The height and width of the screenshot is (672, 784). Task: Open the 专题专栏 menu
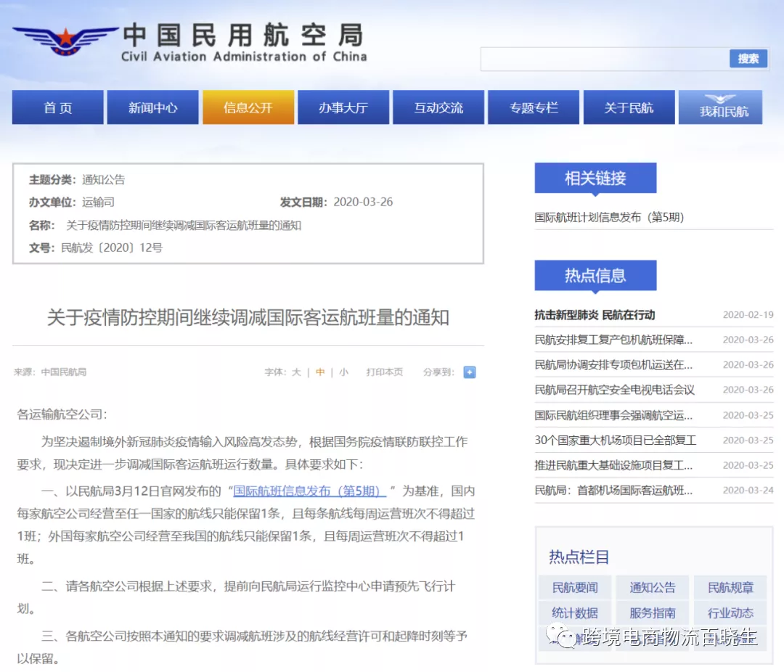point(534,107)
